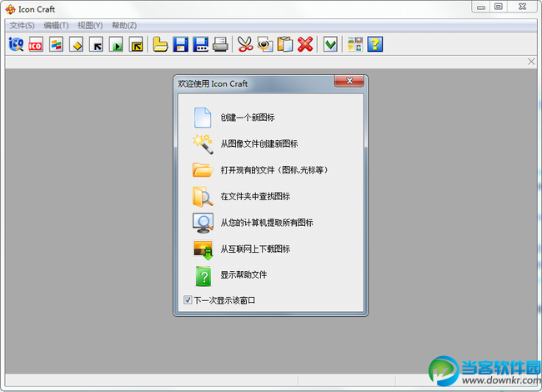Delete with the red X toolbar icon
The height and width of the screenshot is (392, 542).
[305, 44]
